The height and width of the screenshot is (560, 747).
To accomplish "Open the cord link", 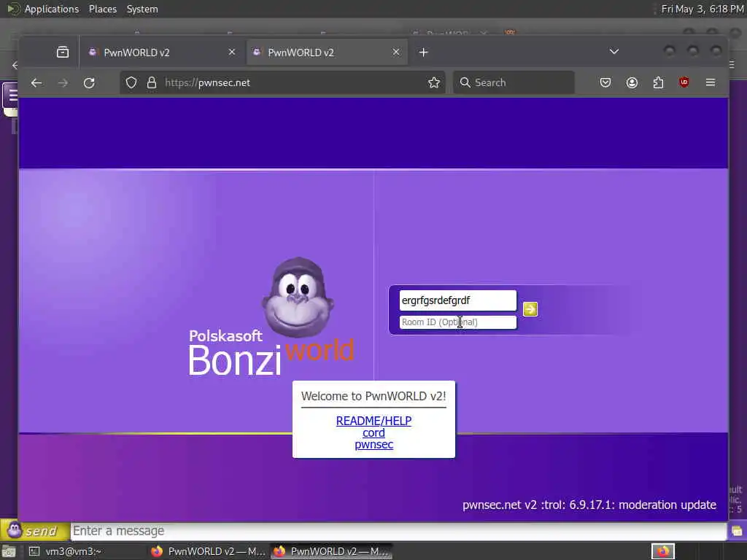I will [373, 433].
